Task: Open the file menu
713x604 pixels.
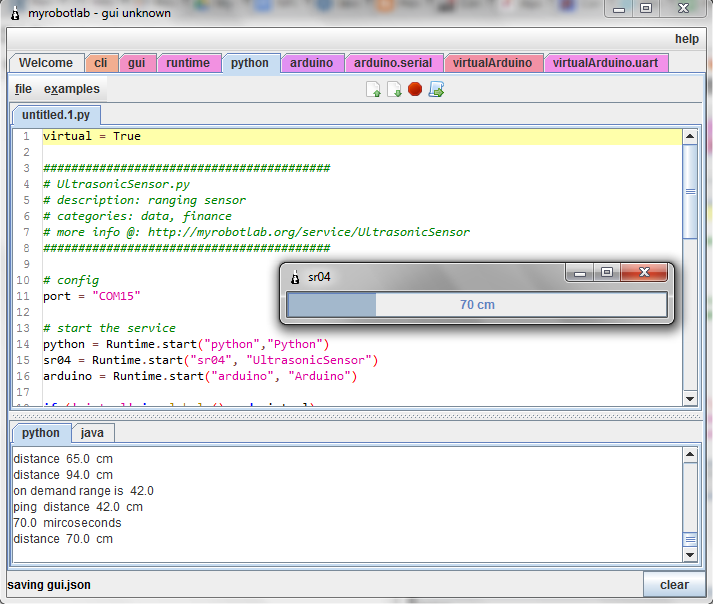Action: [23, 89]
